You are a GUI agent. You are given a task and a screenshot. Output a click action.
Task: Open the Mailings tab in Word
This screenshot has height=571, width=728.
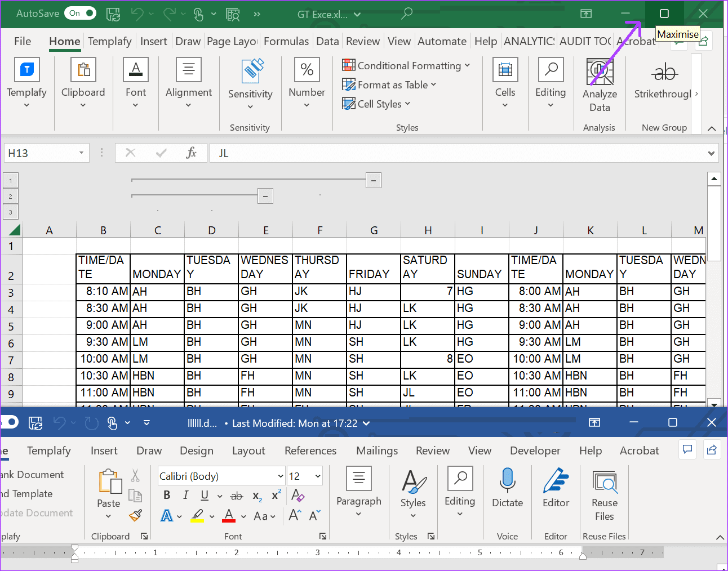click(x=376, y=450)
